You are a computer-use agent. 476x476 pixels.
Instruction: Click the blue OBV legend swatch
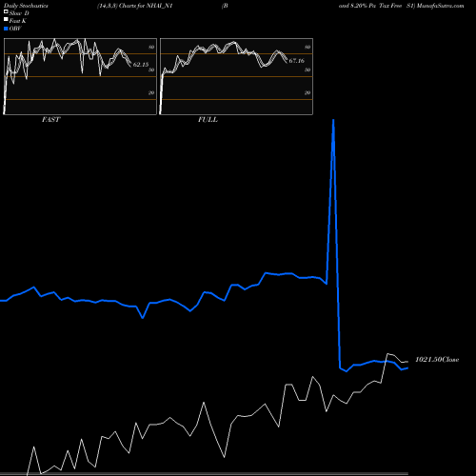click(6, 29)
